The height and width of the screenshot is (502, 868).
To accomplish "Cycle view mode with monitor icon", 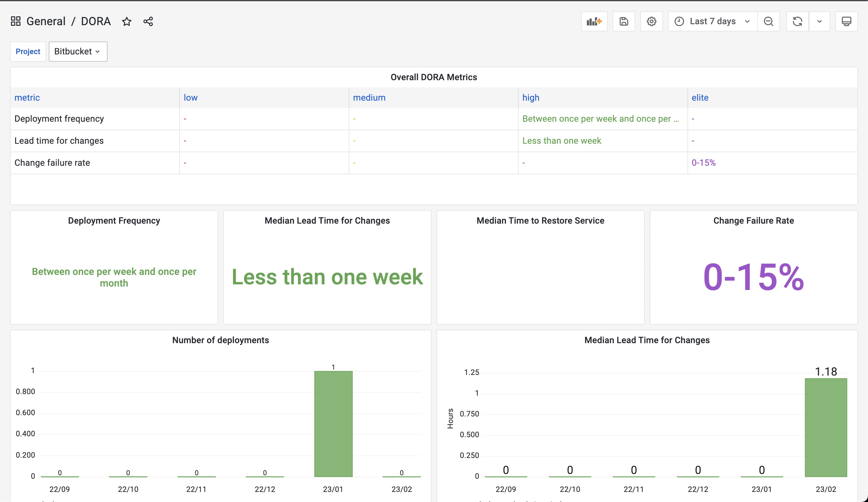I will 846,21.
